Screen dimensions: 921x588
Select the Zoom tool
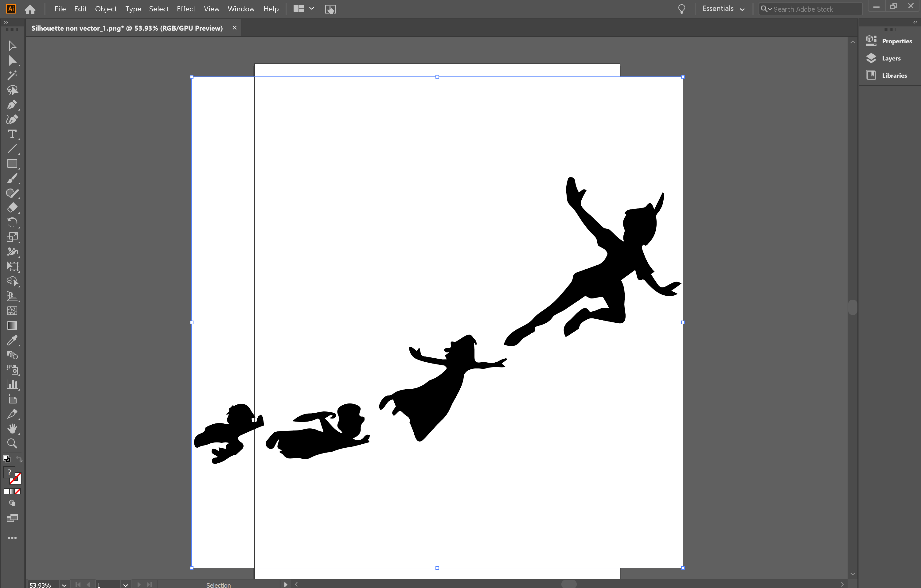click(x=12, y=443)
